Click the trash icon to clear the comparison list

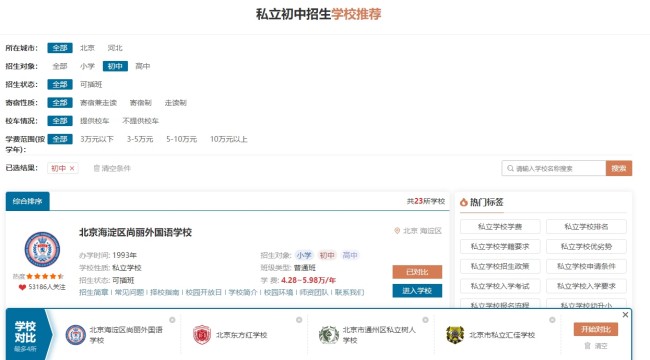587,345
